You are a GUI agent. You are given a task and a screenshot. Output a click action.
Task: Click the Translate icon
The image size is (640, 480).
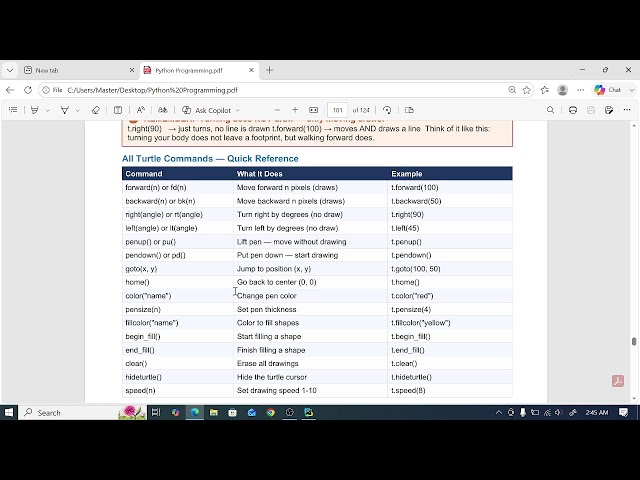[x=162, y=110]
